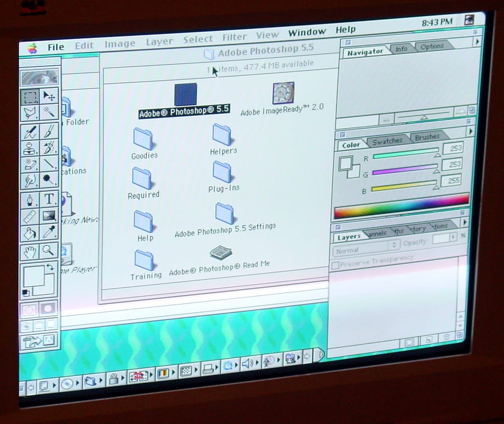Open the Color palette flyout menu arrow
Screen dimensions: 504x424
(470, 131)
